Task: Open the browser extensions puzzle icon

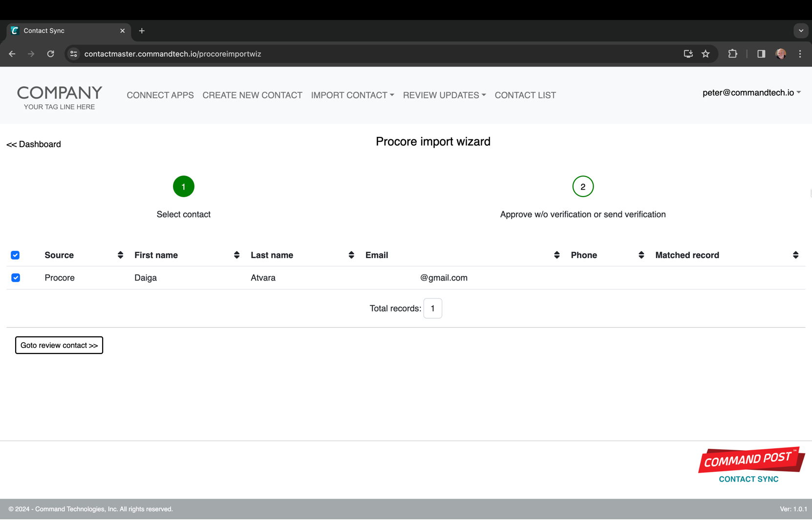Action: pyautogui.click(x=732, y=54)
